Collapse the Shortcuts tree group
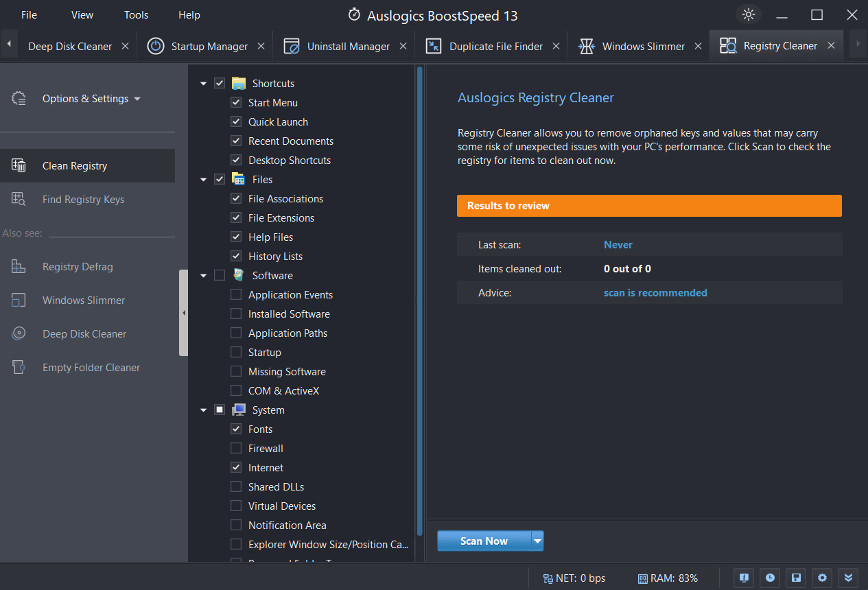Screen dimensions: 868x590 pyautogui.click(x=203, y=84)
